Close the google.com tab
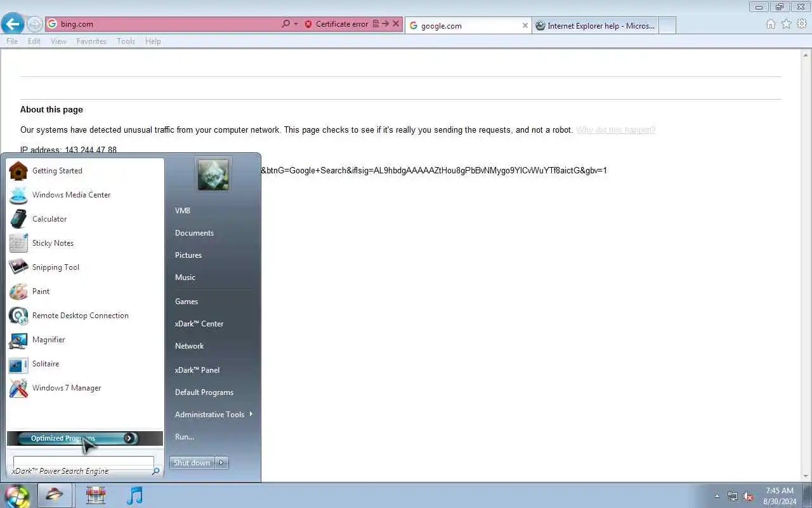Image resolution: width=812 pixels, height=508 pixels. click(525, 26)
